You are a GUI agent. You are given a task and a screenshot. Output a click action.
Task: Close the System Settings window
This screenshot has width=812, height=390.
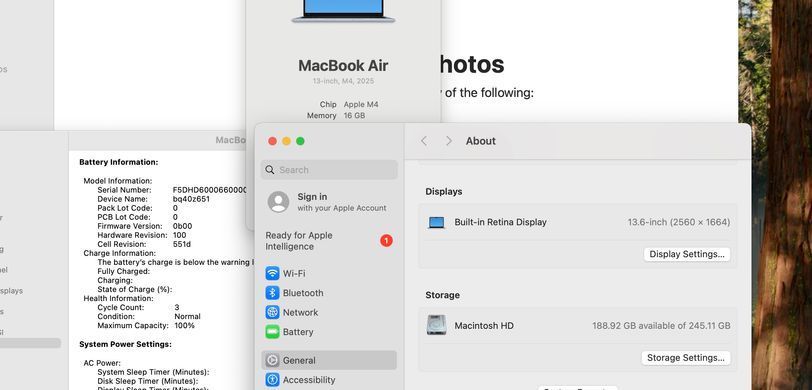(x=272, y=141)
